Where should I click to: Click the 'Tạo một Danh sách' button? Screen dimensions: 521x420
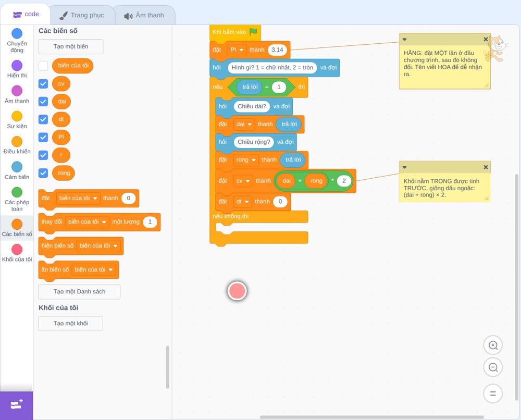tap(79, 292)
